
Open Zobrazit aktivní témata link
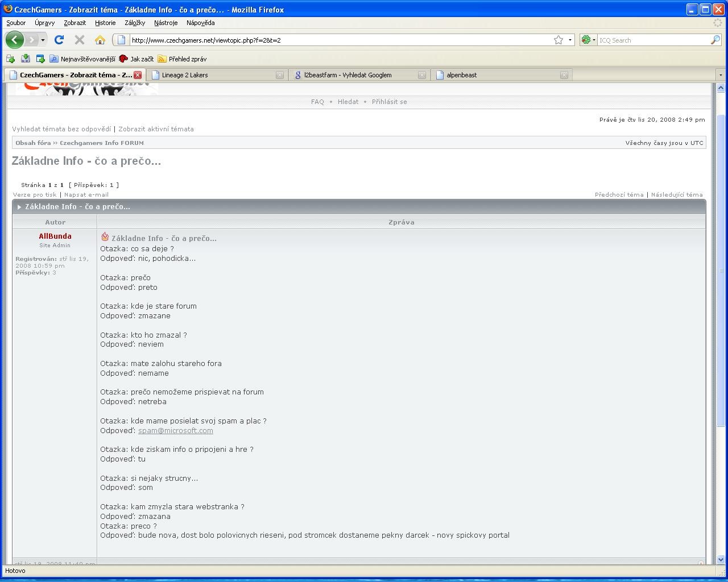[x=156, y=129]
